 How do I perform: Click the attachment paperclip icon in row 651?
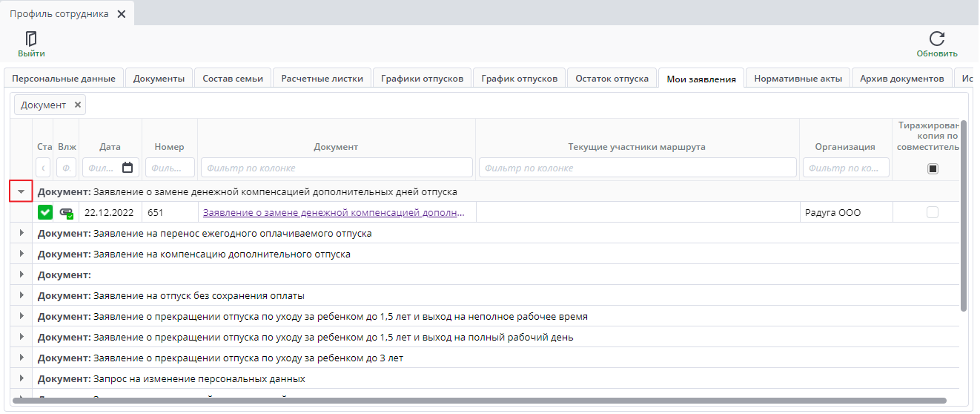[x=67, y=213]
